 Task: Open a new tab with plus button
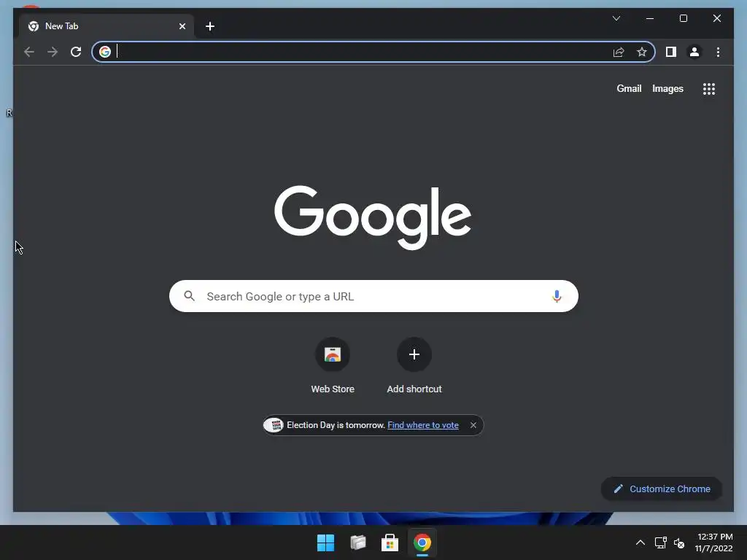210,26
